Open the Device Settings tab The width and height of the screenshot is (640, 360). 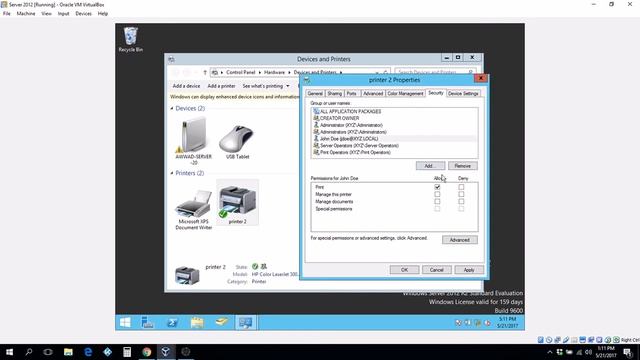pyautogui.click(x=463, y=93)
